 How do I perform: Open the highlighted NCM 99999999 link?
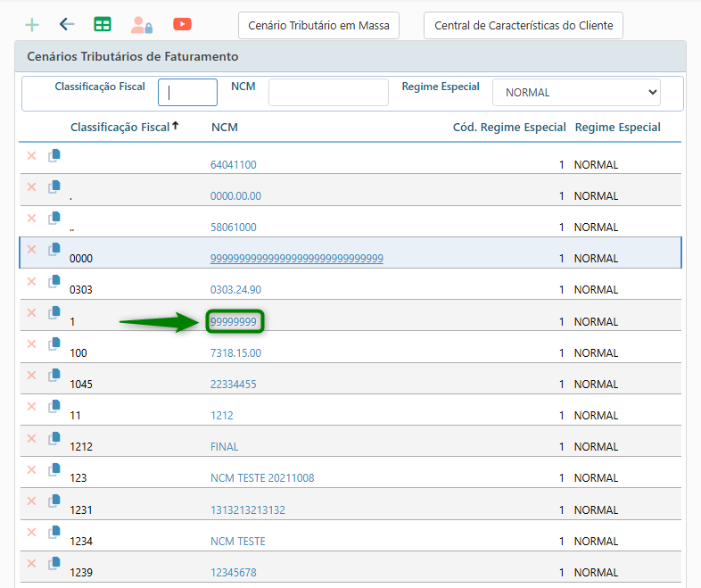click(x=234, y=321)
